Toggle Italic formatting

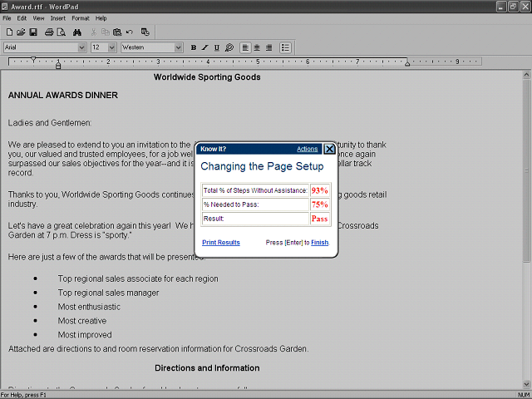(205, 47)
